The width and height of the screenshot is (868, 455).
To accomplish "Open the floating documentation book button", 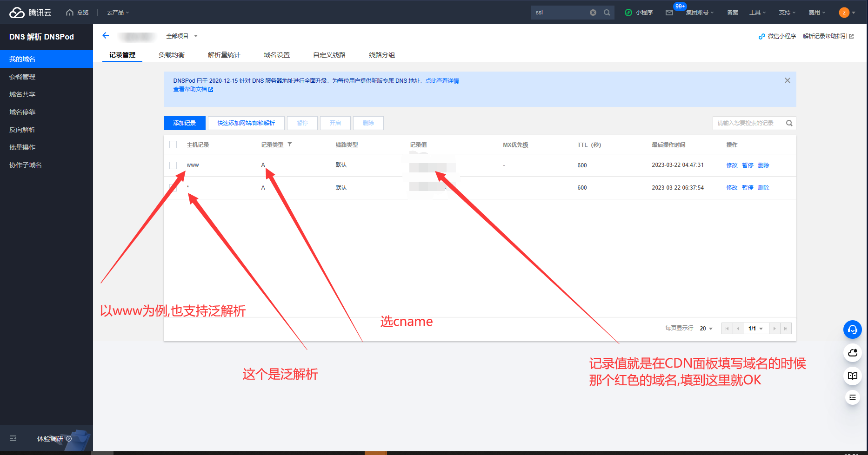I will 853,376.
